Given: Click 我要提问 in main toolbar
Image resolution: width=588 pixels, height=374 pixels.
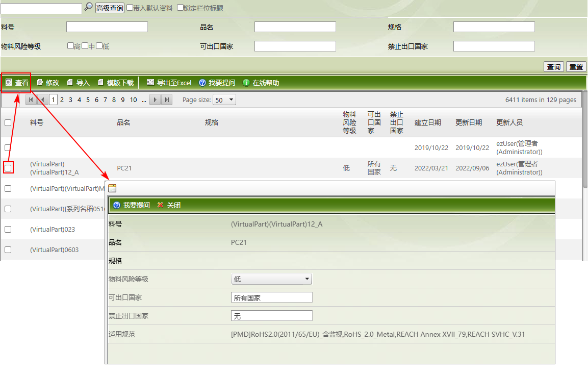Looking at the screenshot, I should (217, 83).
